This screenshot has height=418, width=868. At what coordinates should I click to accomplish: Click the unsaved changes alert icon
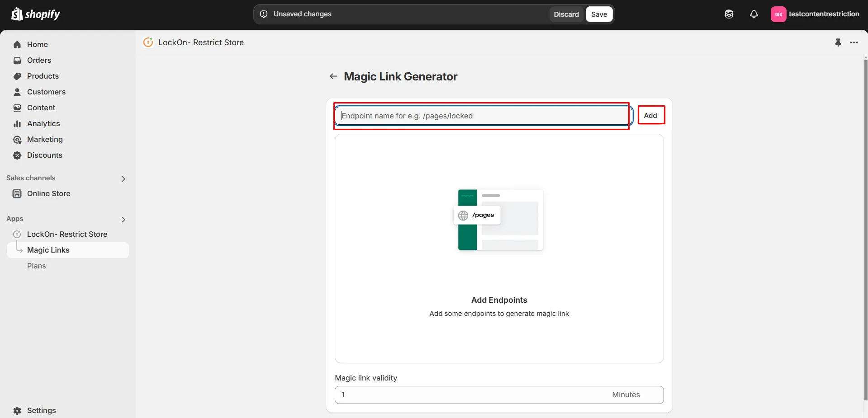(x=264, y=14)
